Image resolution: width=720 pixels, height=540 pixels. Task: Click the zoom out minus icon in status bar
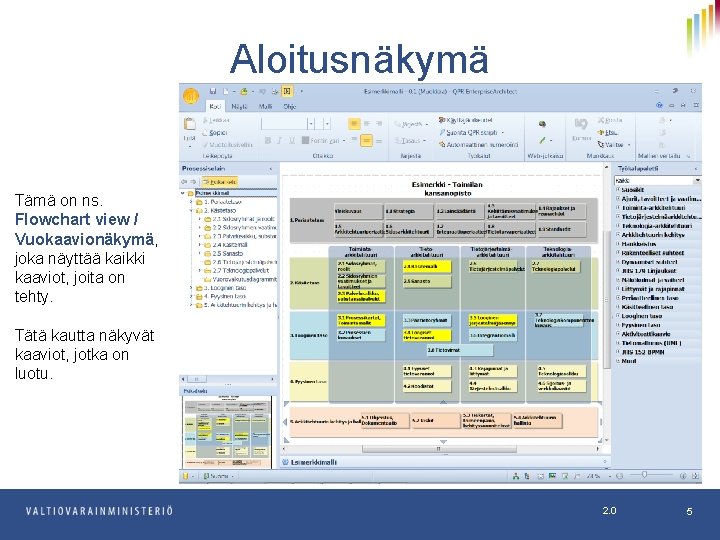tap(620, 476)
